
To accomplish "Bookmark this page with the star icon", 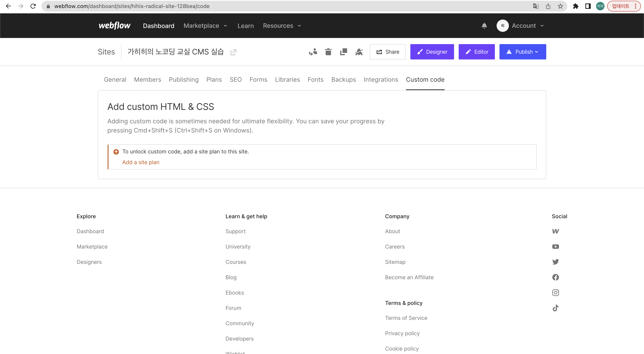I will click(560, 6).
